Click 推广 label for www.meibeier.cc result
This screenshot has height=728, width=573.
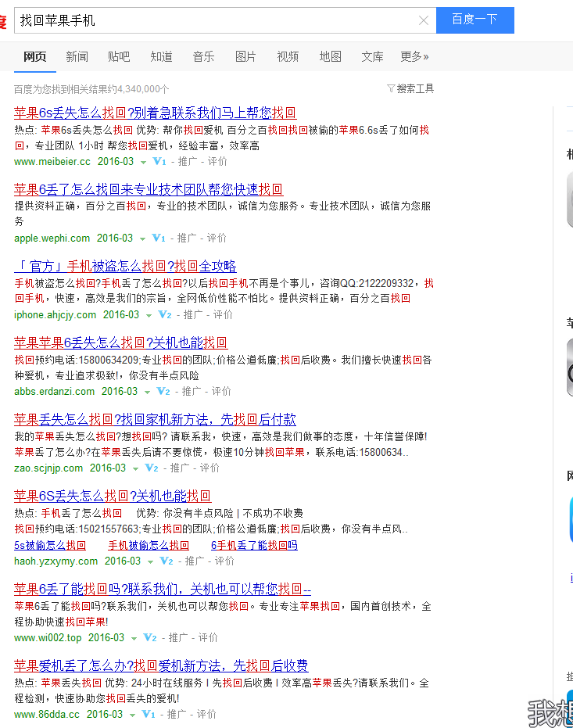point(188,161)
